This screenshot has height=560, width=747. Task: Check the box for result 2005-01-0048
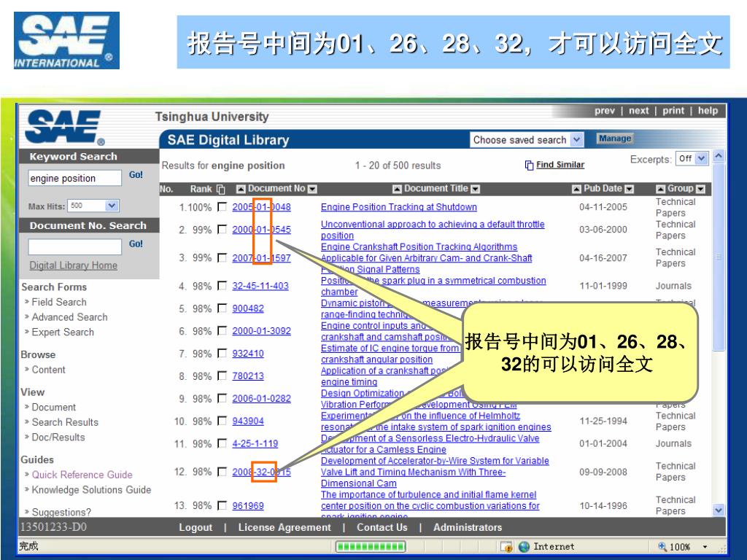click(222, 206)
